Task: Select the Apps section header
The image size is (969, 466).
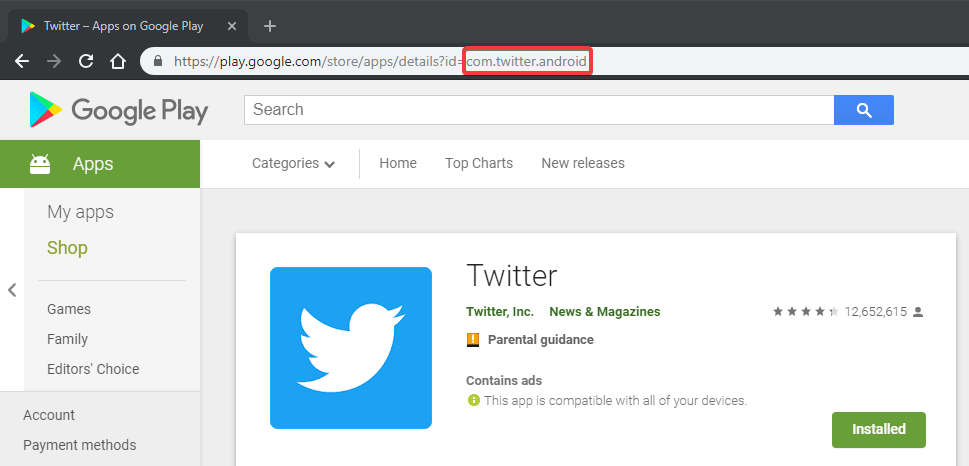Action: [x=100, y=164]
